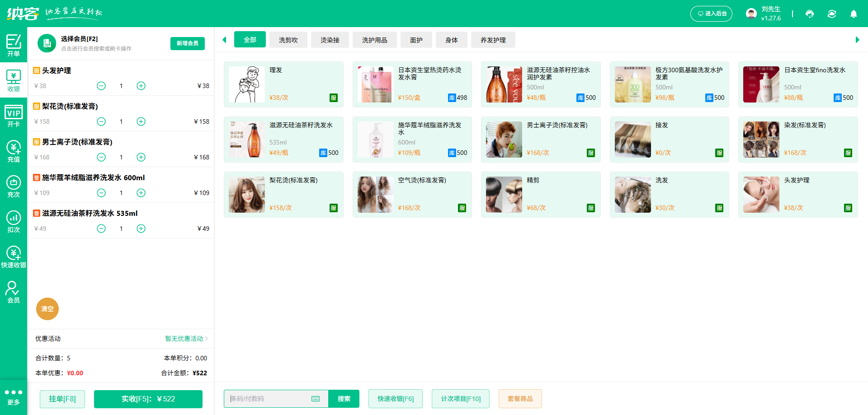Select the 面护 category tab

pyautogui.click(x=416, y=40)
